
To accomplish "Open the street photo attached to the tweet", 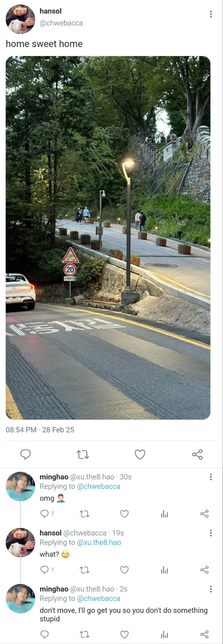I will tap(108, 237).
